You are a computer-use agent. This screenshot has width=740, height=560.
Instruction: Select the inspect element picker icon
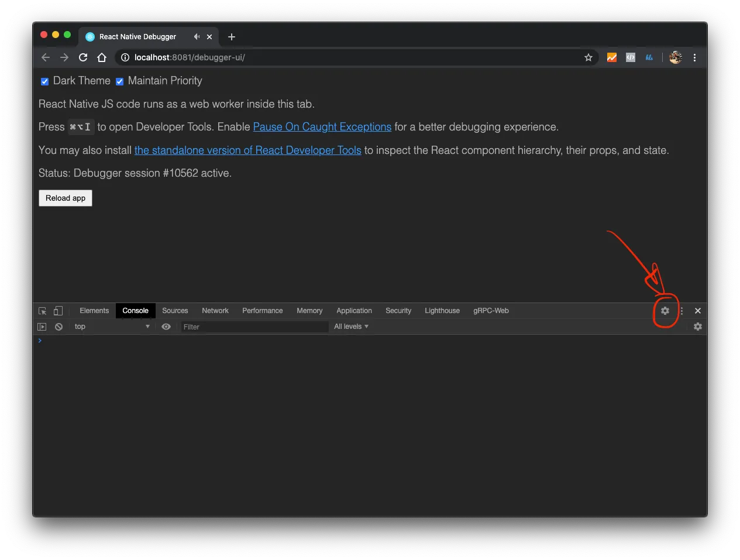(42, 311)
